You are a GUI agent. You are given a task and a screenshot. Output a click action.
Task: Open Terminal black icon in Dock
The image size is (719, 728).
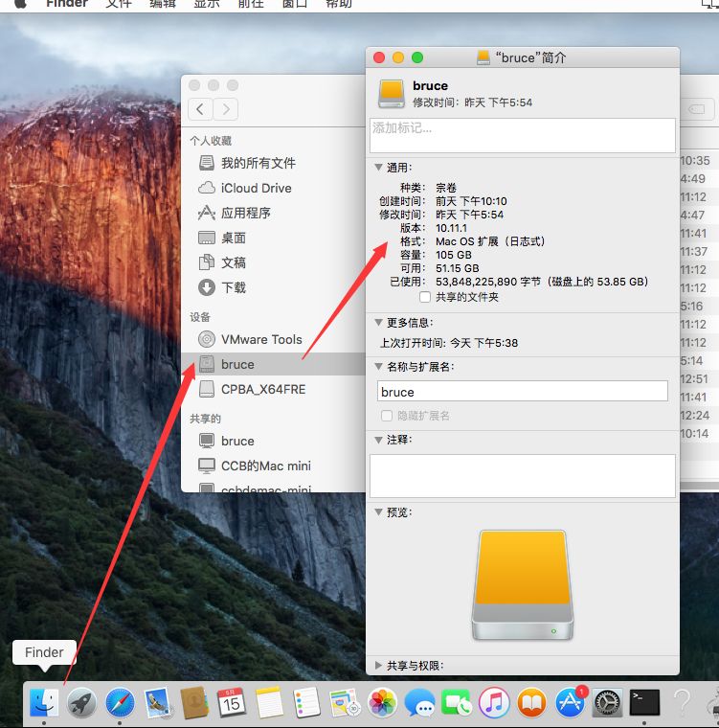pos(644,702)
